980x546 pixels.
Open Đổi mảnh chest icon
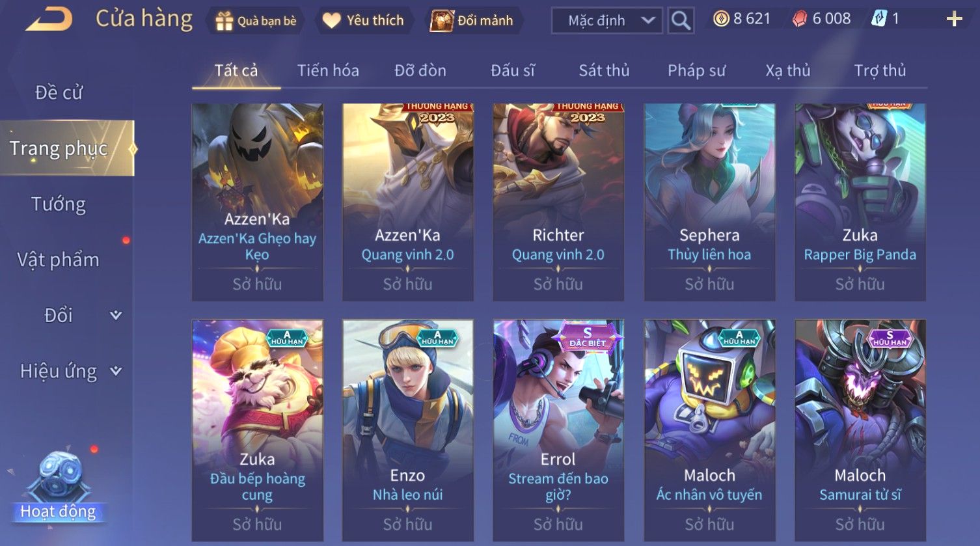pos(442,21)
